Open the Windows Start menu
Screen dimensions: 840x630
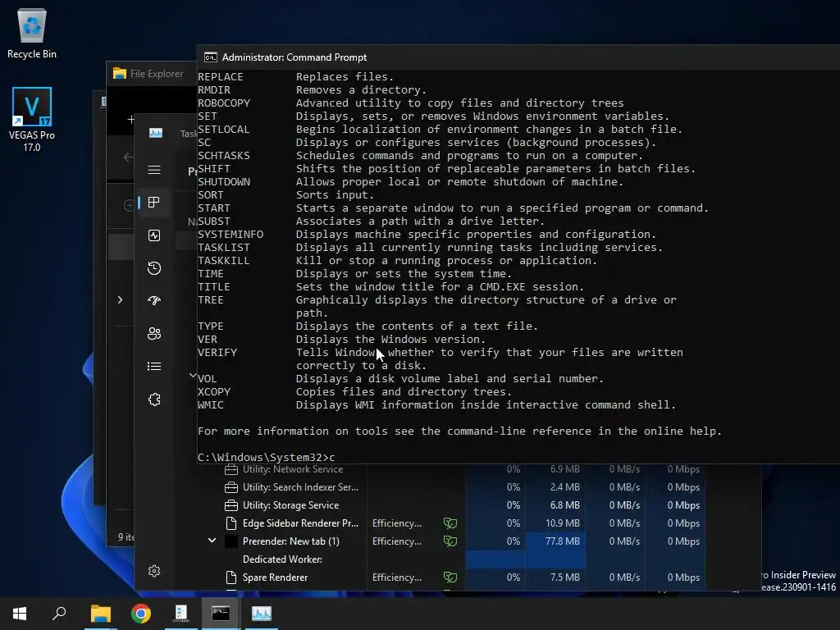[20, 614]
